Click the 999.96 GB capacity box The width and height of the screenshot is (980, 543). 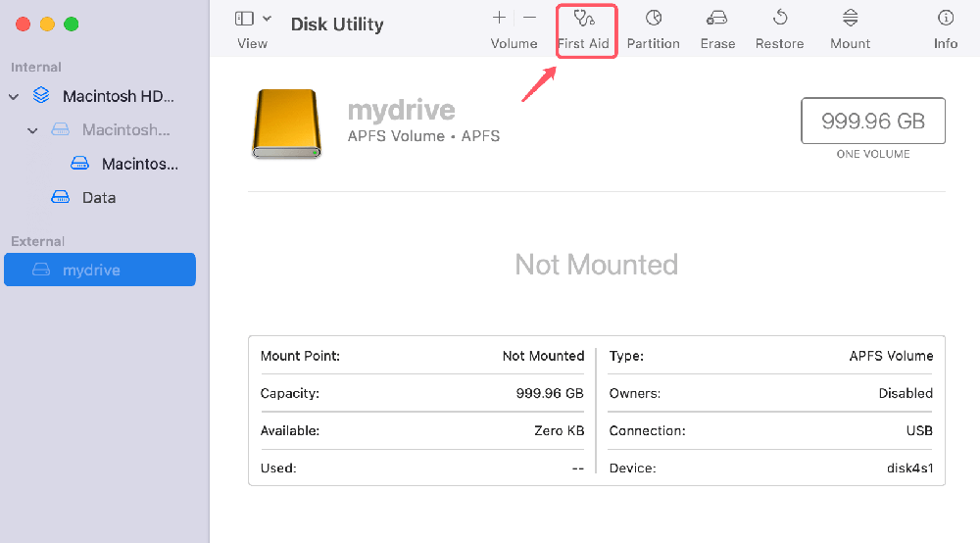pos(873,122)
